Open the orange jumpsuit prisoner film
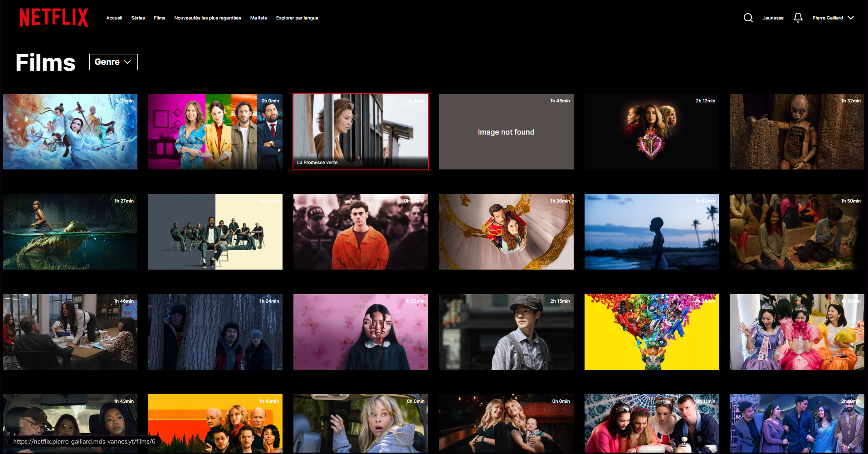 pyautogui.click(x=361, y=232)
